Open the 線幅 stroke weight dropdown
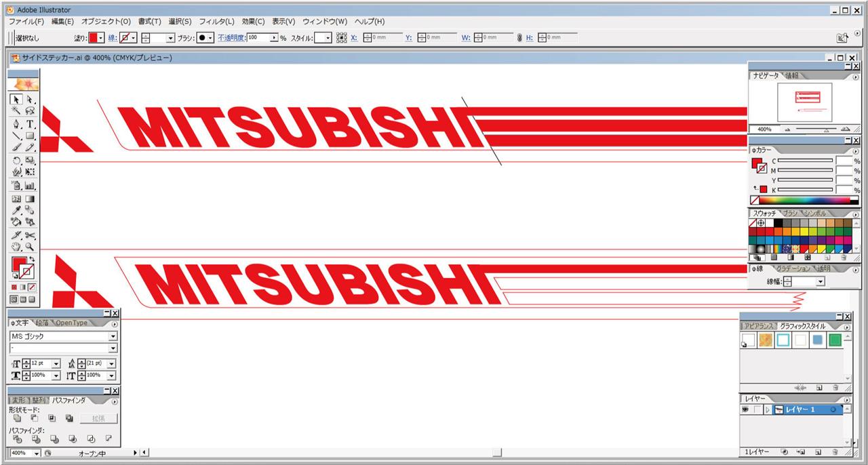The image size is (868, 465). click(x=821, y=281)
